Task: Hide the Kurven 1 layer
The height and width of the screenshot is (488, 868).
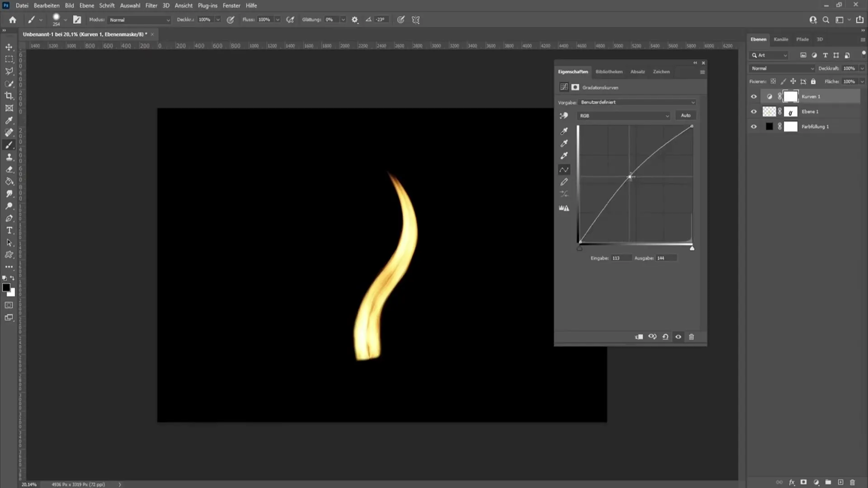Action: [754, 97]
